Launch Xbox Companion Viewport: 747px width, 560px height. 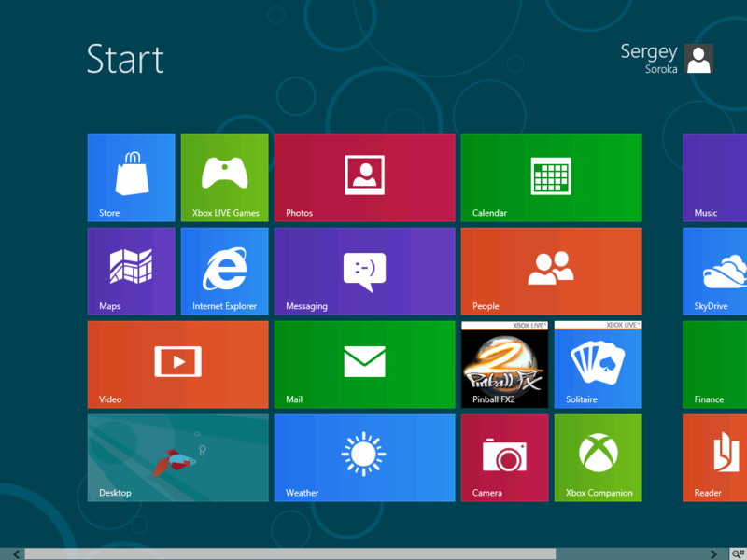click(598, 457)
